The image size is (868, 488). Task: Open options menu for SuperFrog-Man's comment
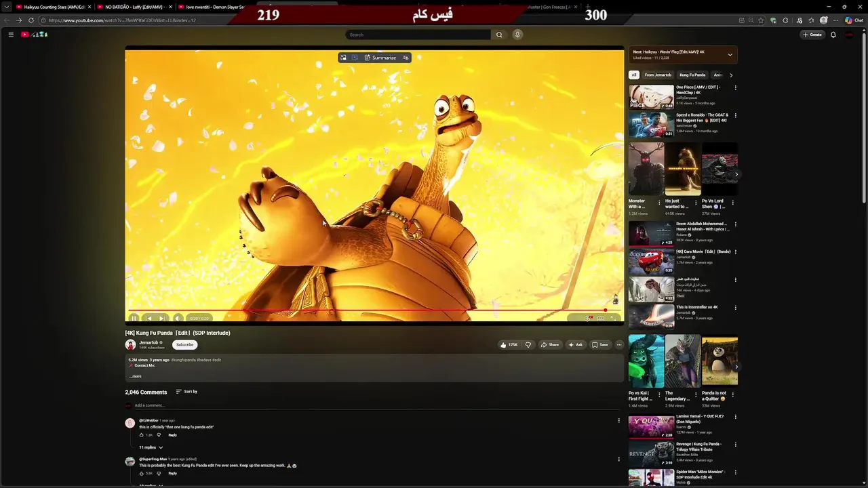[618, 460]
